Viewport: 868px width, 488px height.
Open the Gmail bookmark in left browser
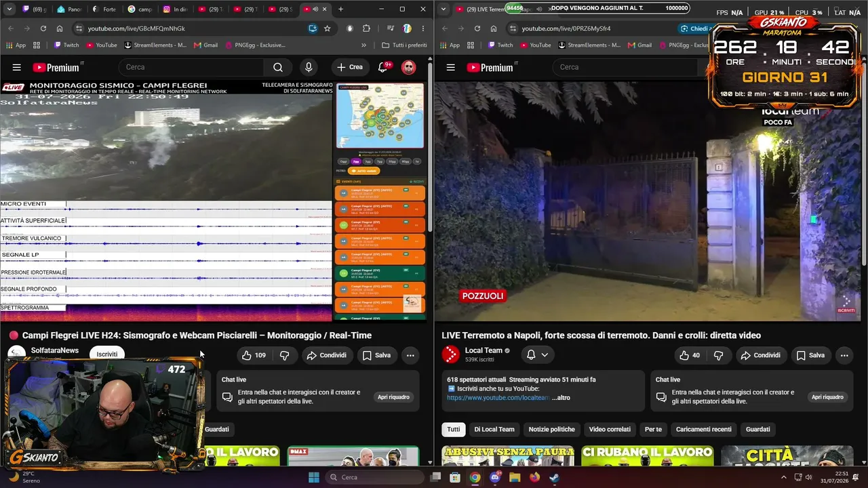click(x=205, y=45)
